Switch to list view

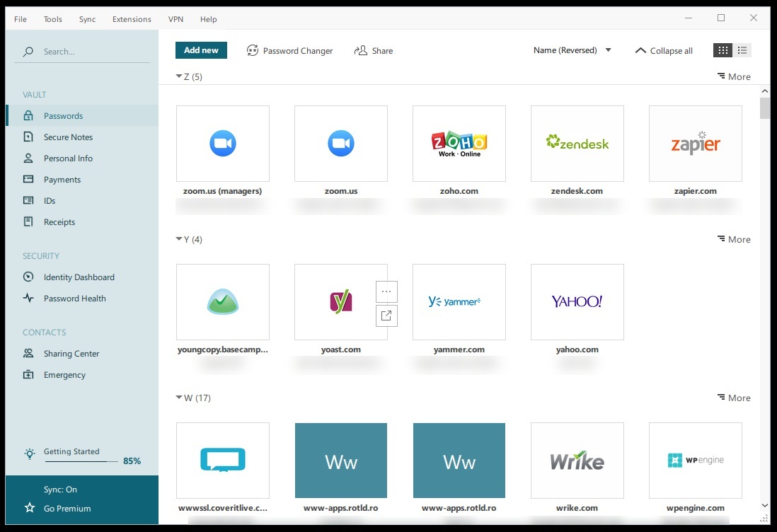742,50
